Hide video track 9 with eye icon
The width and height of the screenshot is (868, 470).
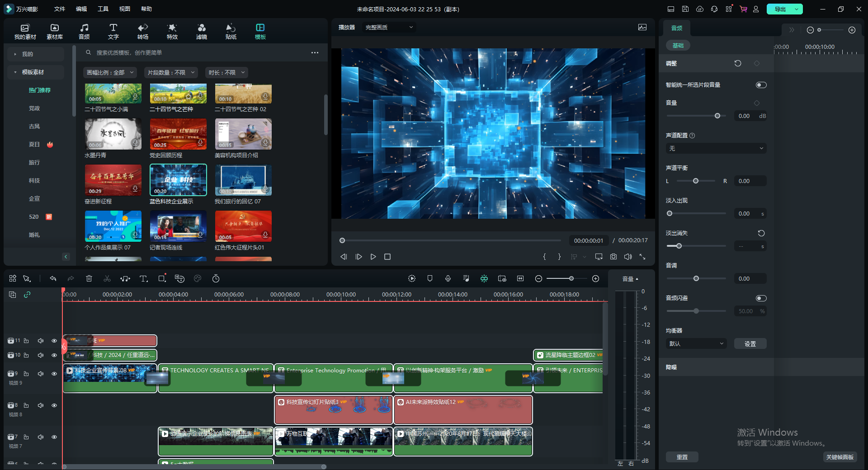54,374
